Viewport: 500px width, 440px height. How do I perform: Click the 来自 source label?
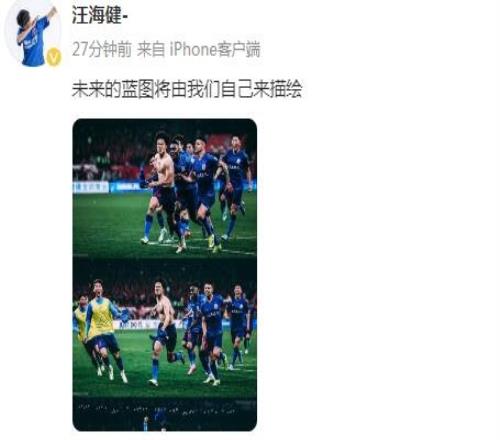point(151,50)
